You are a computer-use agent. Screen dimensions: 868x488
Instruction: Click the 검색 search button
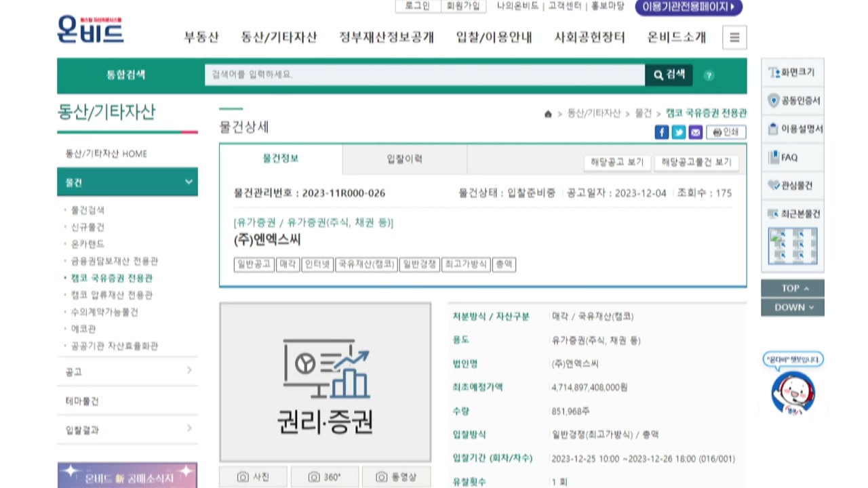tap(669, 75)
